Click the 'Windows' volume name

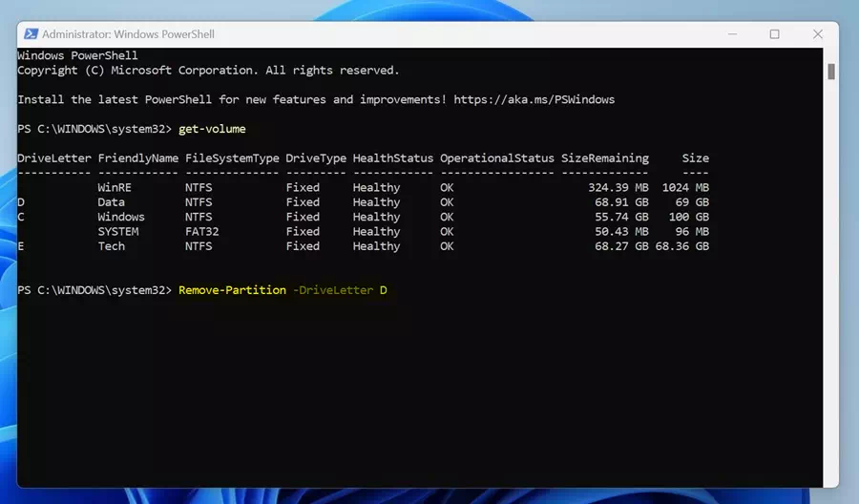click(121, 217)
